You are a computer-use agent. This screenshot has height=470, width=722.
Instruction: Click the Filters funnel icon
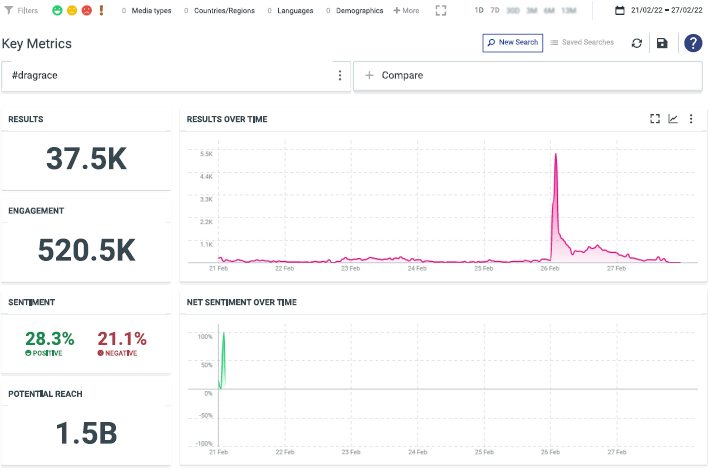[8, 11]
